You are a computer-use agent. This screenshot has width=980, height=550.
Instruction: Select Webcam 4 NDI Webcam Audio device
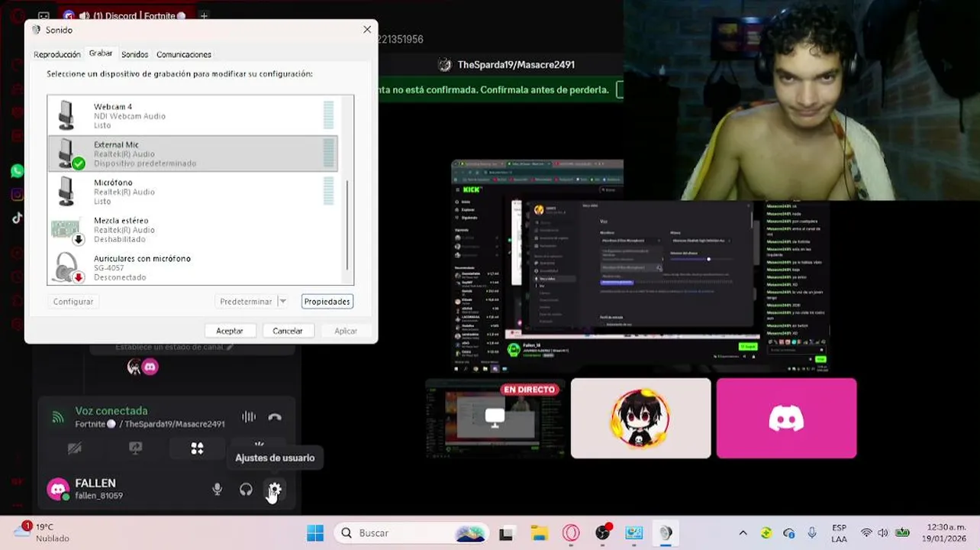192,115
